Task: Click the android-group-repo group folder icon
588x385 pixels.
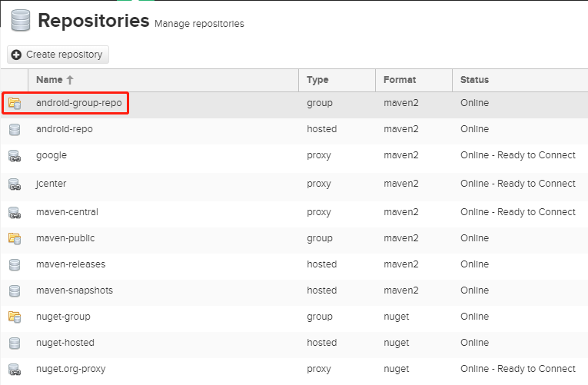Action: (x=15, y=103)
